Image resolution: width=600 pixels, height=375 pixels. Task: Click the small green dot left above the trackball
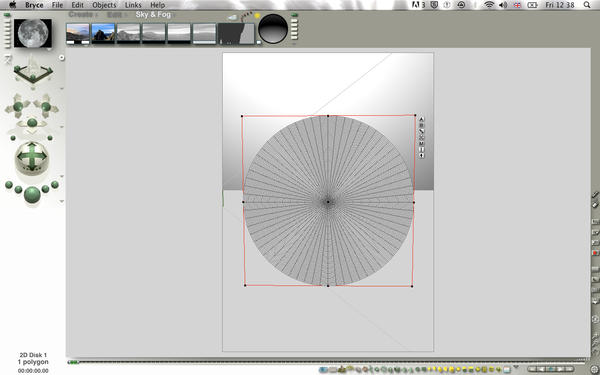pyautogui.click(x=13, y=138)
